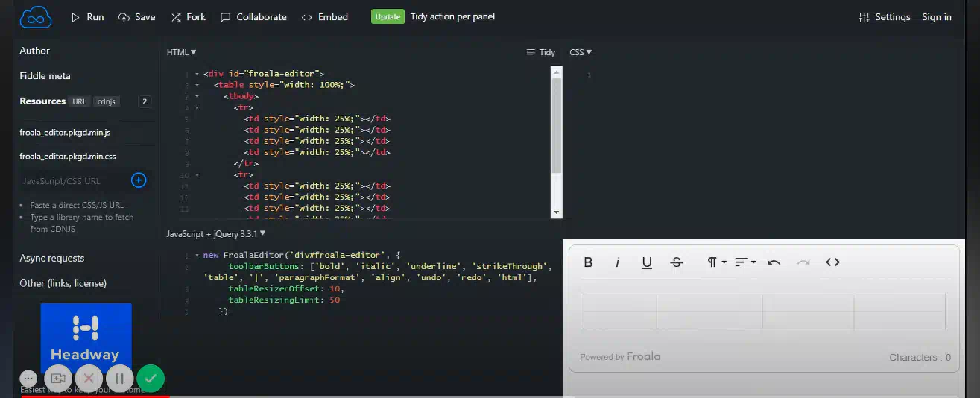Click the HTML panel vertical scrollbar
This screenshot has width=980, height=398.
[556, 127]
